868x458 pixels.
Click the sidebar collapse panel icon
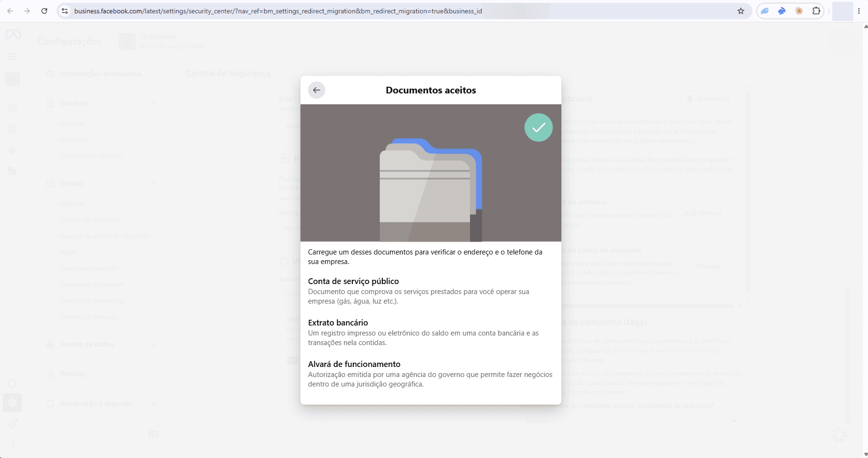(x=153, y=434)
